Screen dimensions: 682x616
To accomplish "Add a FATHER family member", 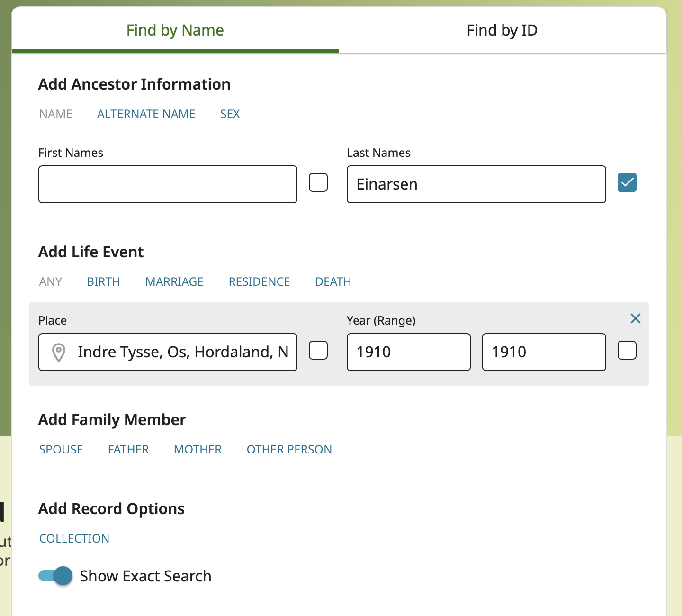I will (x=128, y=449).
